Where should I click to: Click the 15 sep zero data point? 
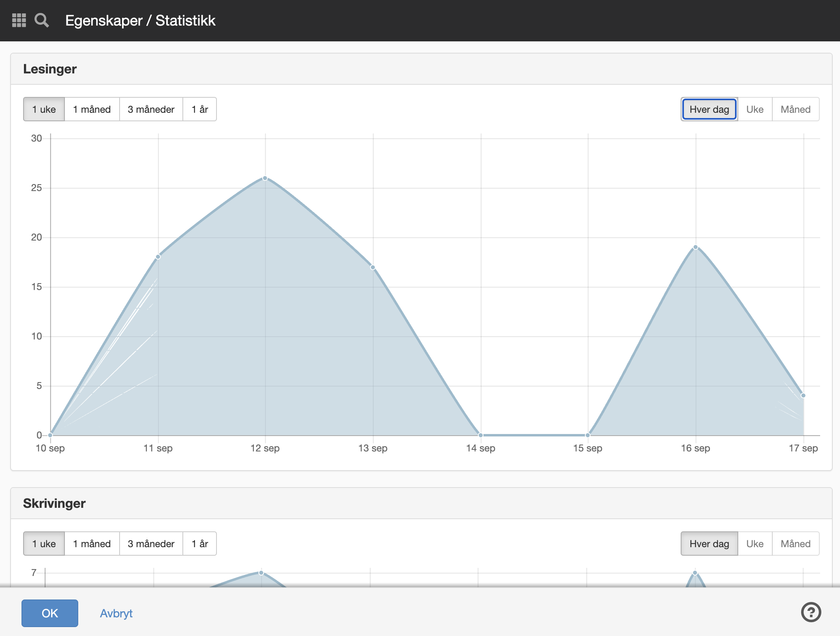587,435
